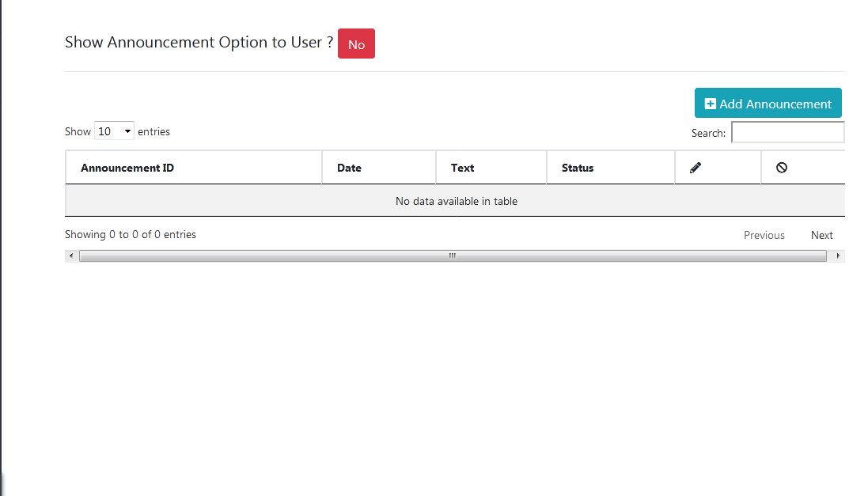Click the Add Announcement button
The image size is (868, 496).
(x=768, y=103)
